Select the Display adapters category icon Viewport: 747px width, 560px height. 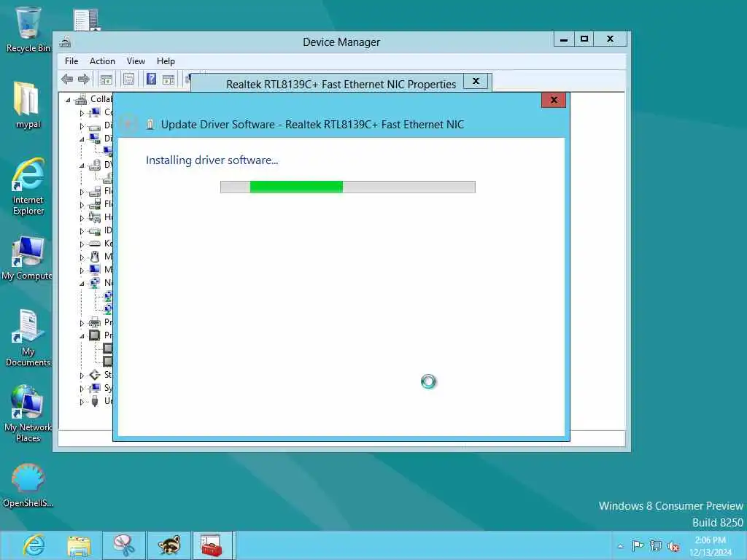[95, 139]
